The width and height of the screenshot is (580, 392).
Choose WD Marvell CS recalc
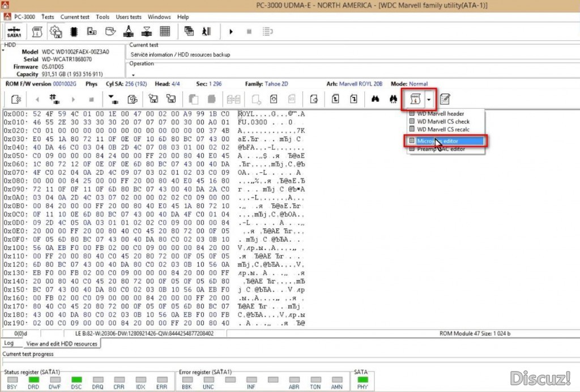pos(446,129)
